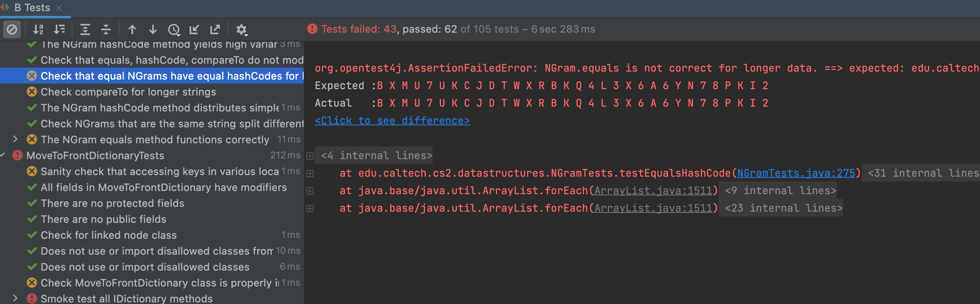Expand 'Smoke test all IDictionary methods' node
The image size is (980, 304).
(15, 298)
